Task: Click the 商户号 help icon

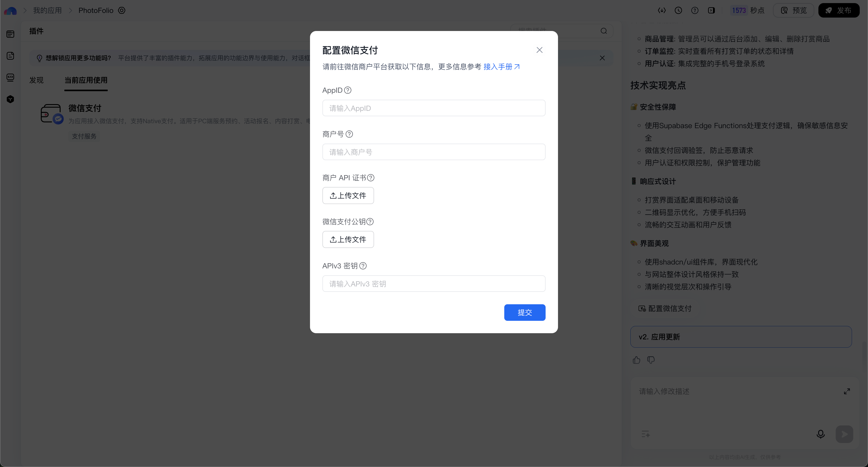Action: 350,134
